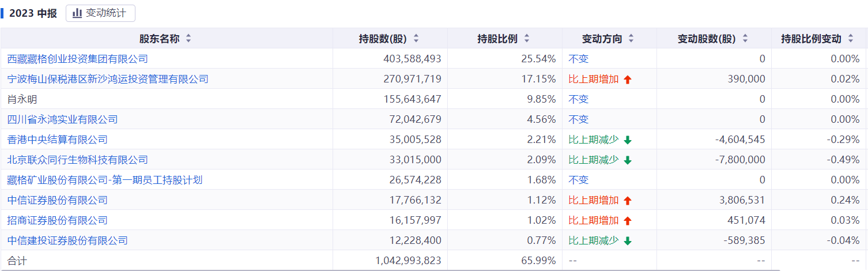868x271 pixels.
Task: Select changed shares value 3,806,531
Action: (x=742, y=200)
